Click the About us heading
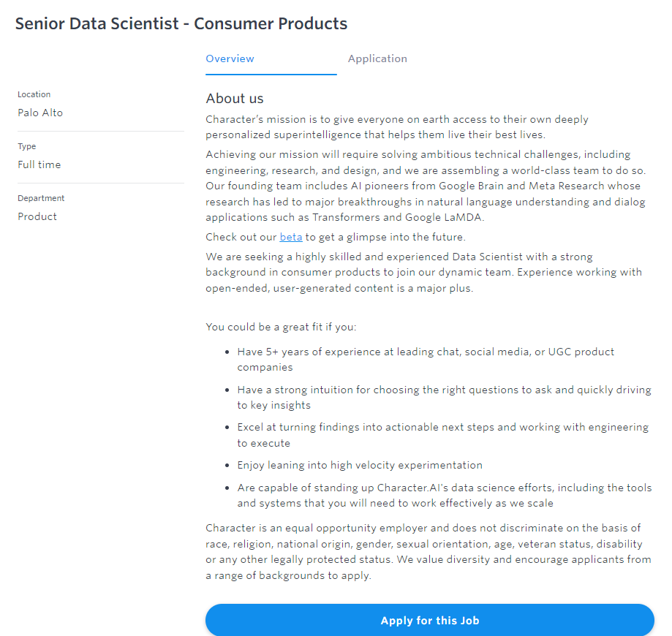 click(x=235, y=99)
